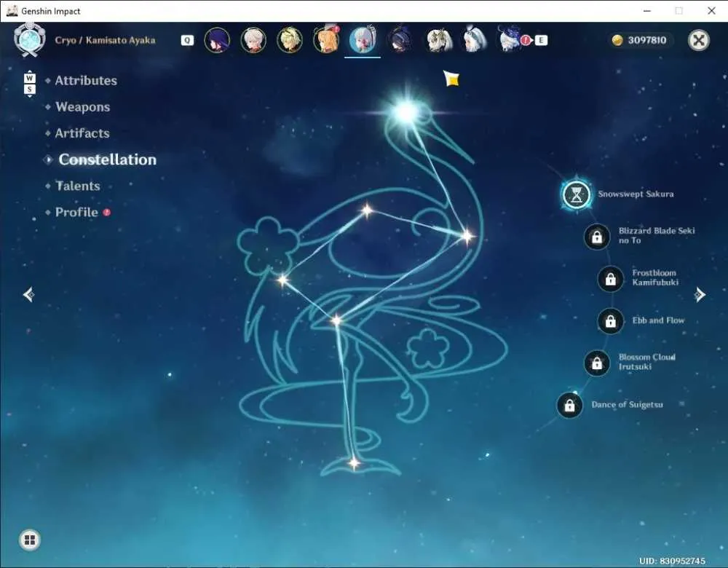This screenshot has width=728, height=568.
Task: Select the first, purple-haired character avatar
Action: pyautogui.click(x=217, y=40)
